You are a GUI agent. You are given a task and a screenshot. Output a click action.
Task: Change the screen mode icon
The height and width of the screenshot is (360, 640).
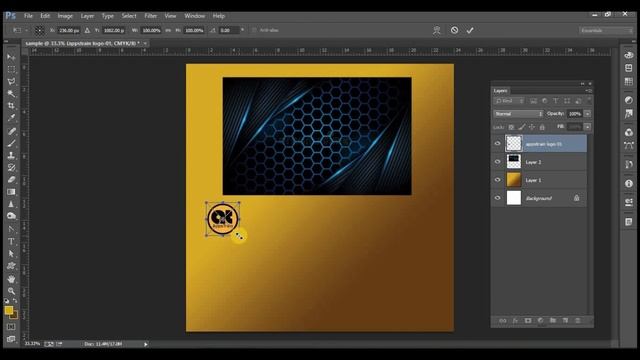11,339
